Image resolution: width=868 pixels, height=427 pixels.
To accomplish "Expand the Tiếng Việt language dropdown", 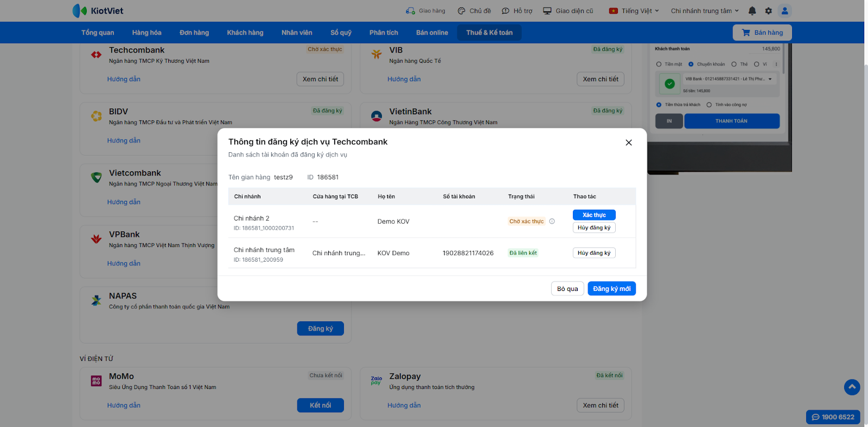I will click(634, 11).
